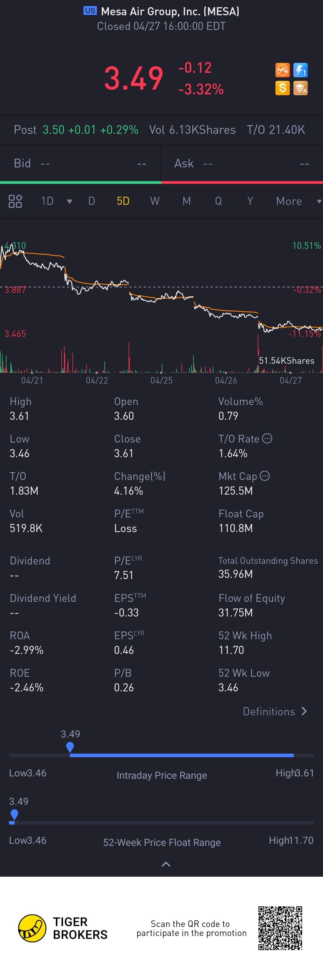Image resolution: width=323 pixels, height=980 pixels.
Task: Tap the Dividend Yield field
Action: pyautogui.click(x=43, y=605)
